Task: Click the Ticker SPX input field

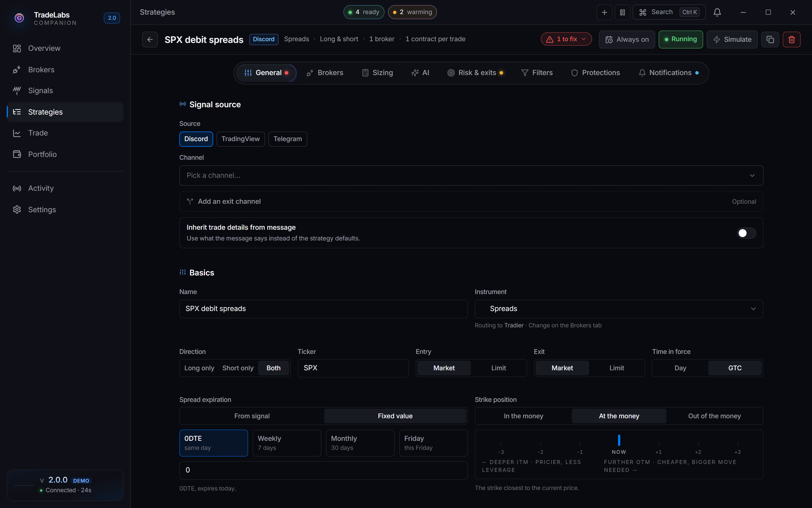Action: [353, 368]
